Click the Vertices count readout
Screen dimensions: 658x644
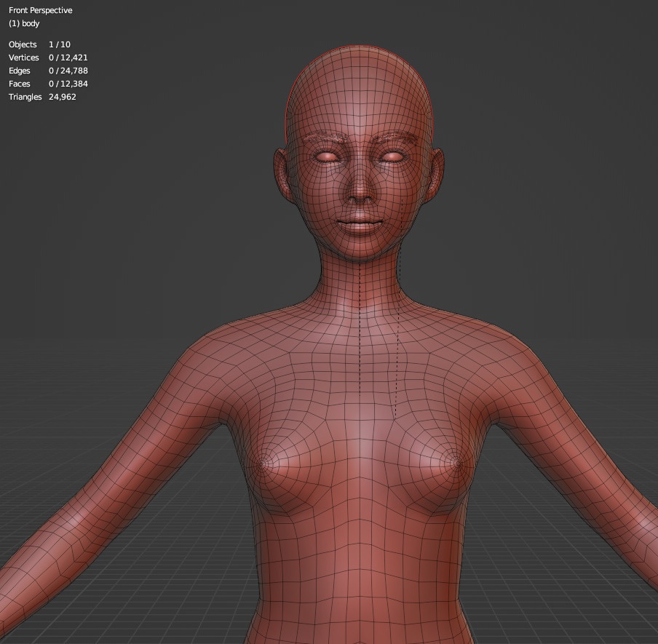pyautogui.click(x=47, y=57)
